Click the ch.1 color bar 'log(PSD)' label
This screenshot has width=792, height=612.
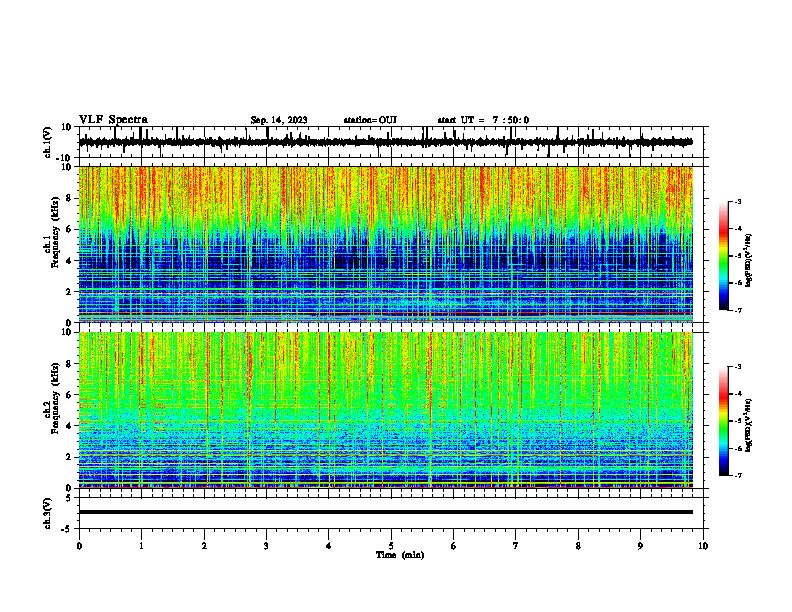click(749, 260)
